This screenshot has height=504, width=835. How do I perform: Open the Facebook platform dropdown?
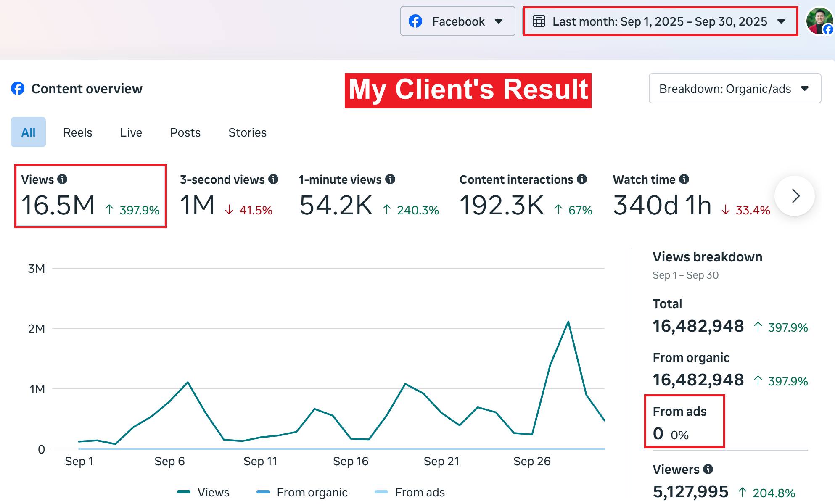[x=457, y=21]
